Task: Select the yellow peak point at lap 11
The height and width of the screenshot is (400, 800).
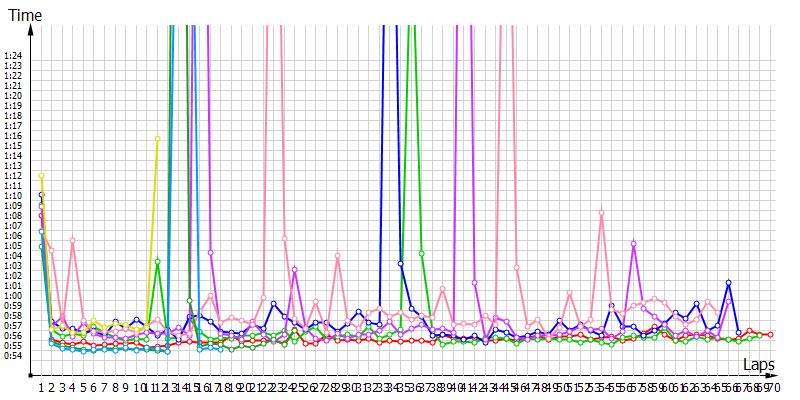Action: point(158,139)
